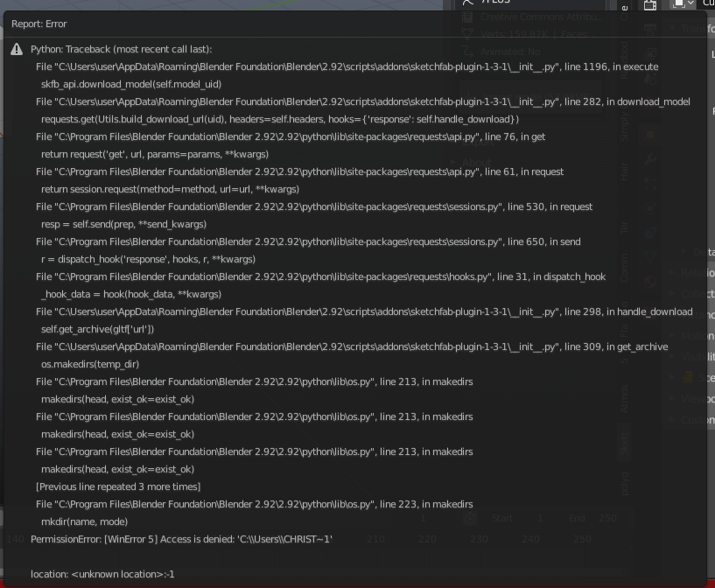
Task: Toggle Rendered viewport shading mode
Action: tap(677, 5)
